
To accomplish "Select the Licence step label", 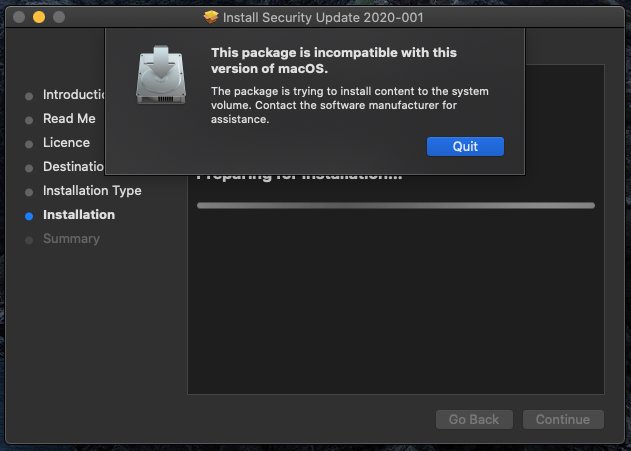I will [66, 143].
